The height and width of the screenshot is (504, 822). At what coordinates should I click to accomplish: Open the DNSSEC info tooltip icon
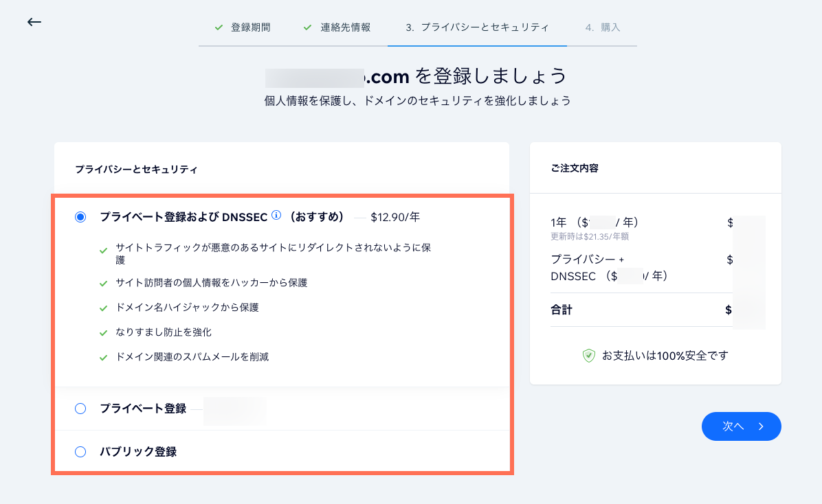(276, 216)
